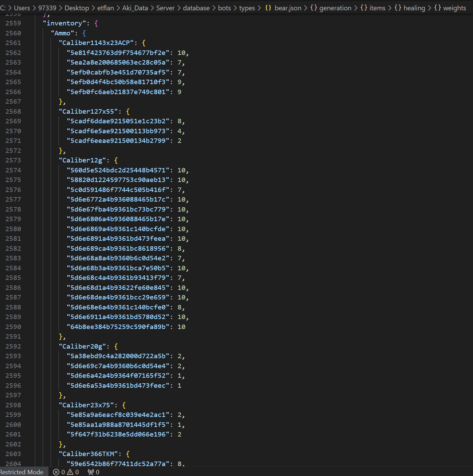
Task: Open the healing breadcrumb symbol list
Action: click(x=414, y=8)
